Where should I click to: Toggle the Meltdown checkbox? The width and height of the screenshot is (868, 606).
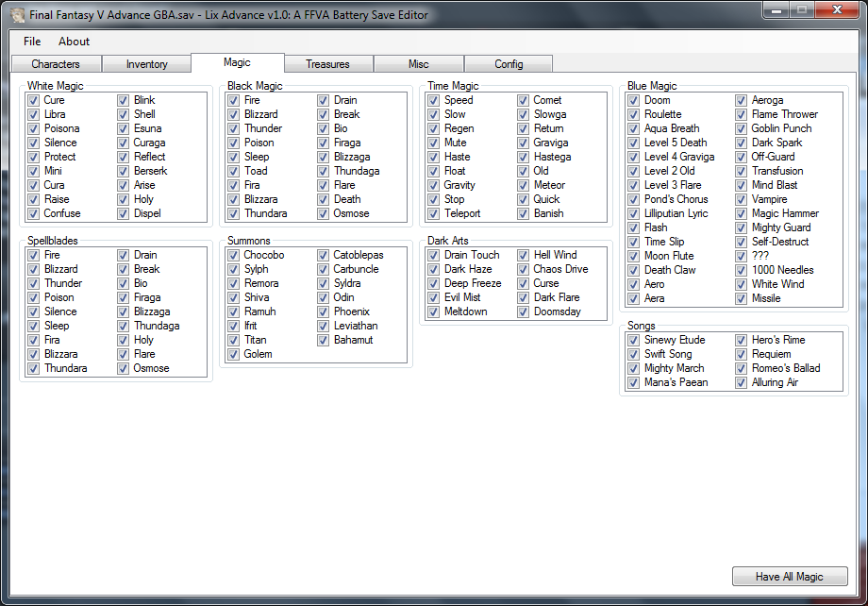[433, 311]
